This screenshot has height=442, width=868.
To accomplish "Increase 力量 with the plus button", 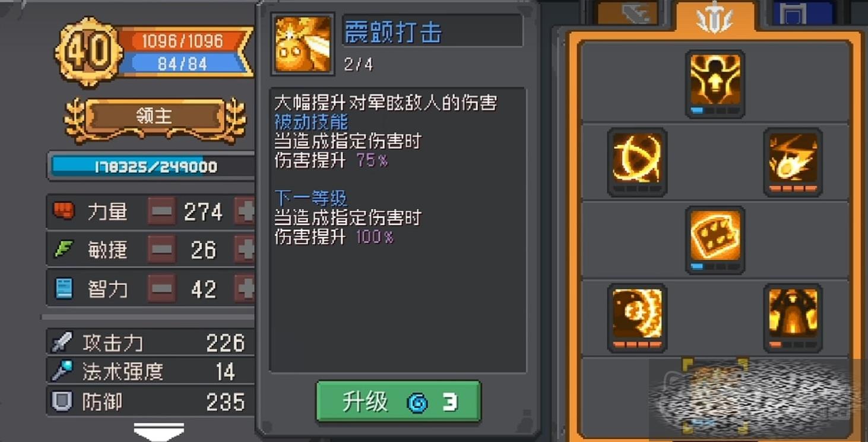I will coord(245,211).
